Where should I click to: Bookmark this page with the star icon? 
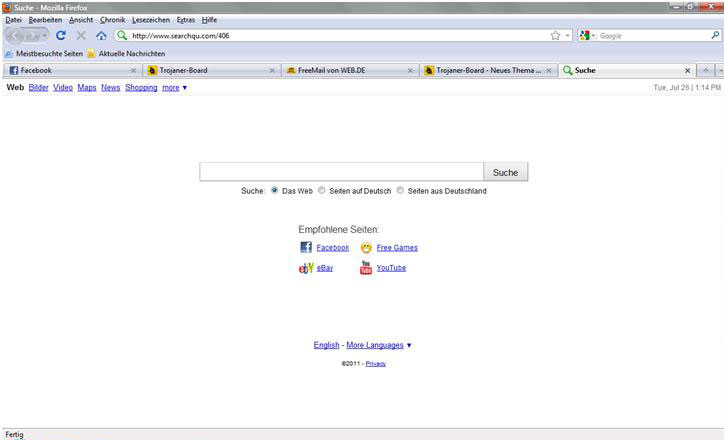[555, 36]
